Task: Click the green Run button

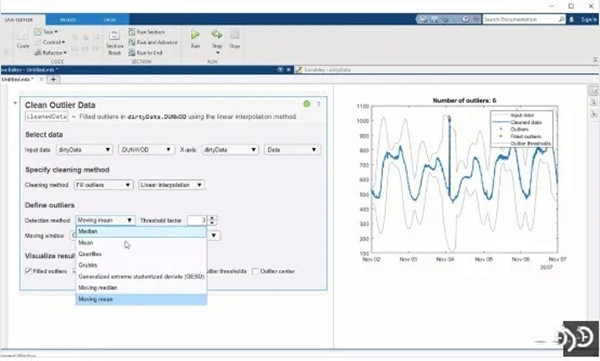Action: [x=196, y=35]
